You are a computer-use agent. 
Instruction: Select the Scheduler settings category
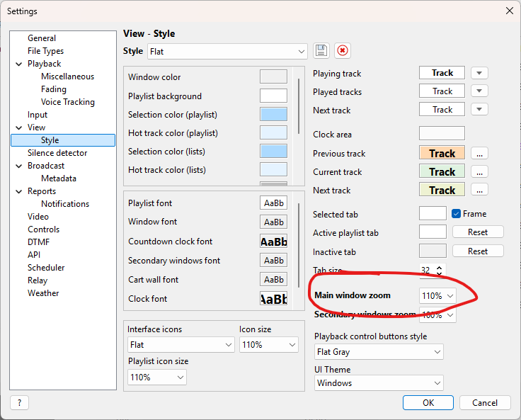46,268
